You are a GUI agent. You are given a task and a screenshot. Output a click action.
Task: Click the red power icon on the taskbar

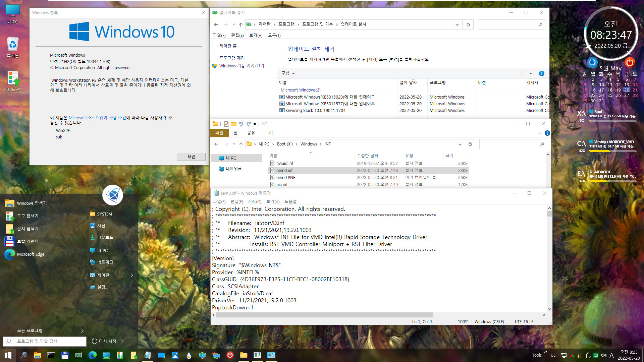(x=230, y=355)
